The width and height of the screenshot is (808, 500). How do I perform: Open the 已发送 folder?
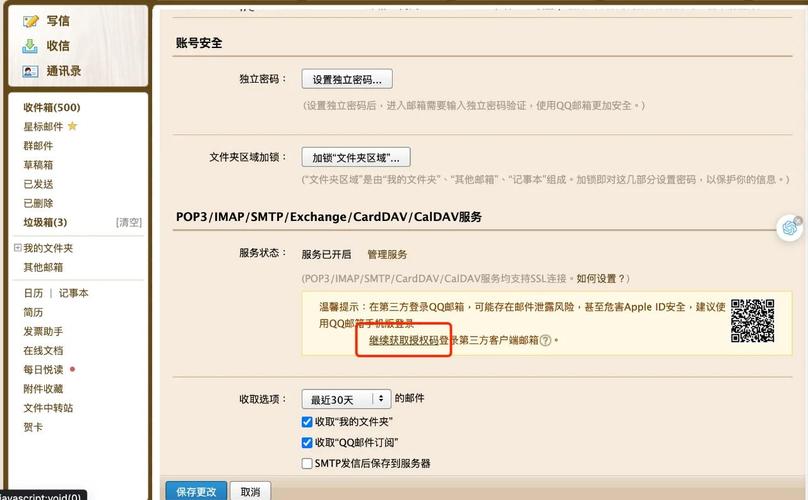38,184
